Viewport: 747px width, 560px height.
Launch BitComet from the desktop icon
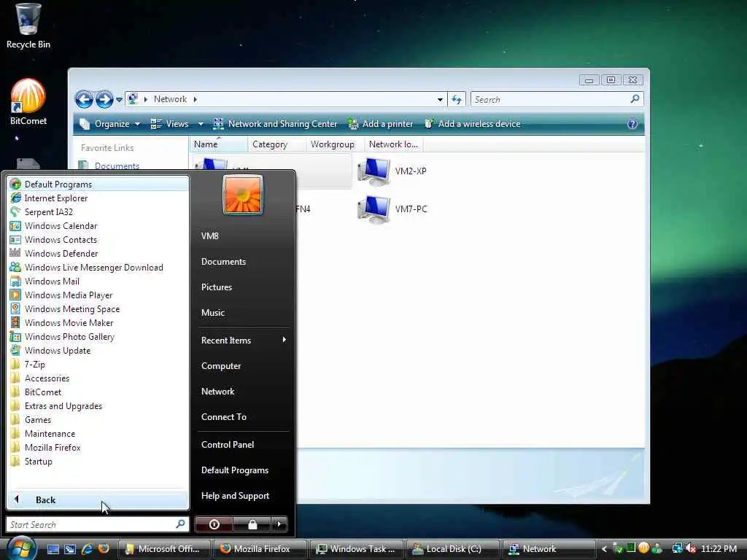[28, 102]
